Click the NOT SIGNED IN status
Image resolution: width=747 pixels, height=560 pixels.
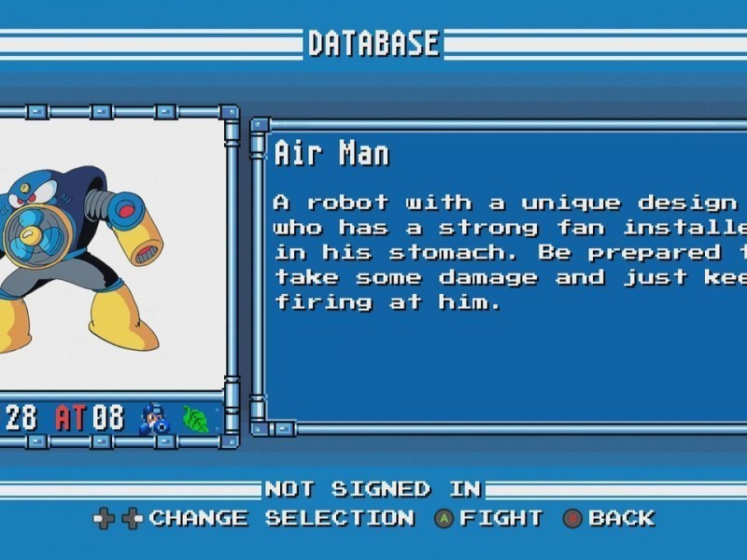[x=373, y=489]
